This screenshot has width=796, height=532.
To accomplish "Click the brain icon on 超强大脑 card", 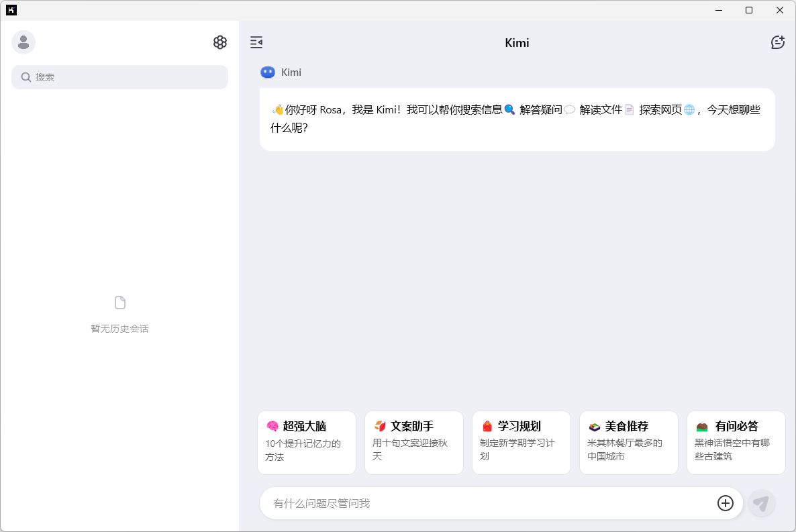I will 272,426.
